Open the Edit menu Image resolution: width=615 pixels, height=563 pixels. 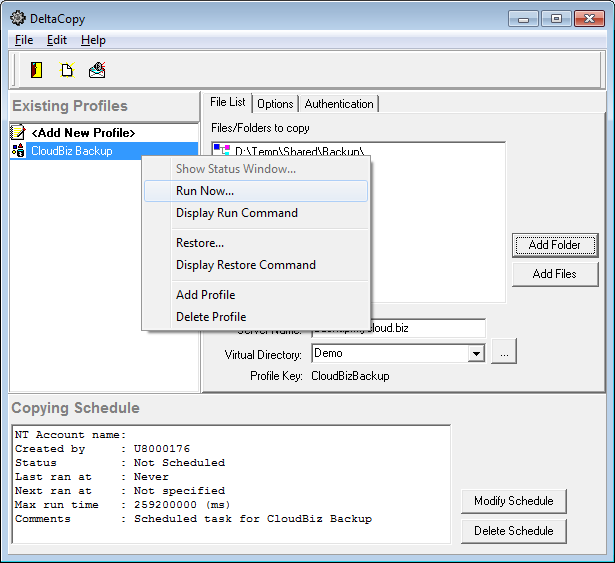(x=57, y=40)
